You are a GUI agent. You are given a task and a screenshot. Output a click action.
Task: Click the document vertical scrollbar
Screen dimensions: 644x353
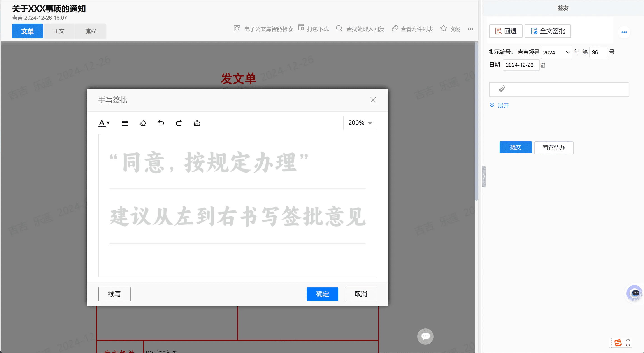(x=477, y=121)
